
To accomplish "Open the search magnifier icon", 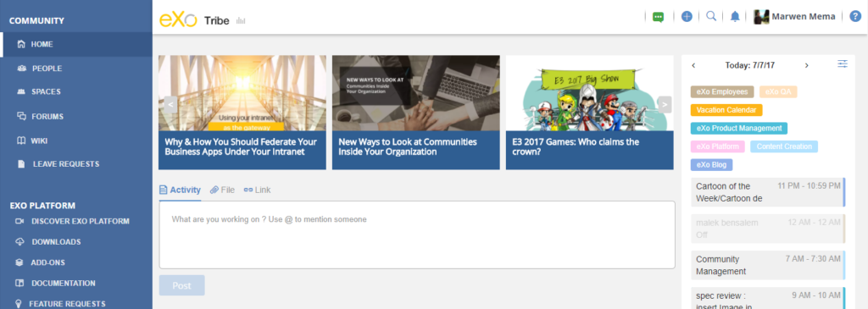I will coord(711,16).
